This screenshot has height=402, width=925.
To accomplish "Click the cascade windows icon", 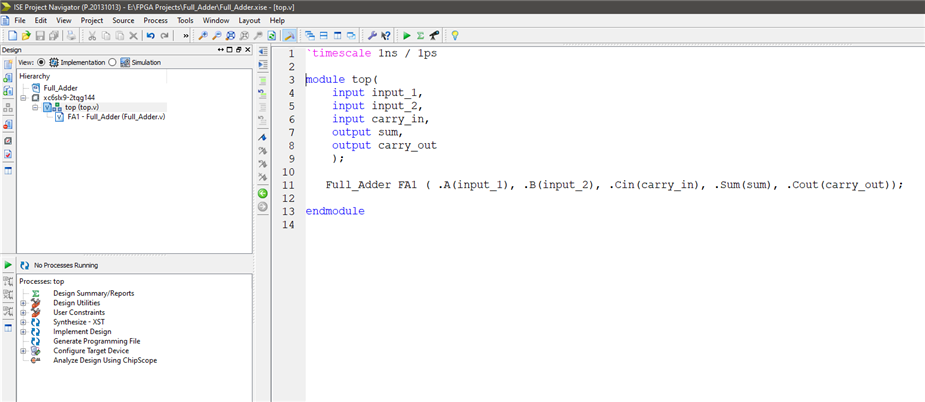I will point(310,35).
